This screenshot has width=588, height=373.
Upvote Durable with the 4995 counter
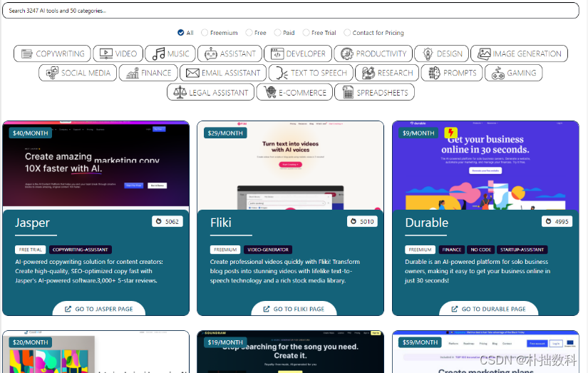tap(557, 221)
